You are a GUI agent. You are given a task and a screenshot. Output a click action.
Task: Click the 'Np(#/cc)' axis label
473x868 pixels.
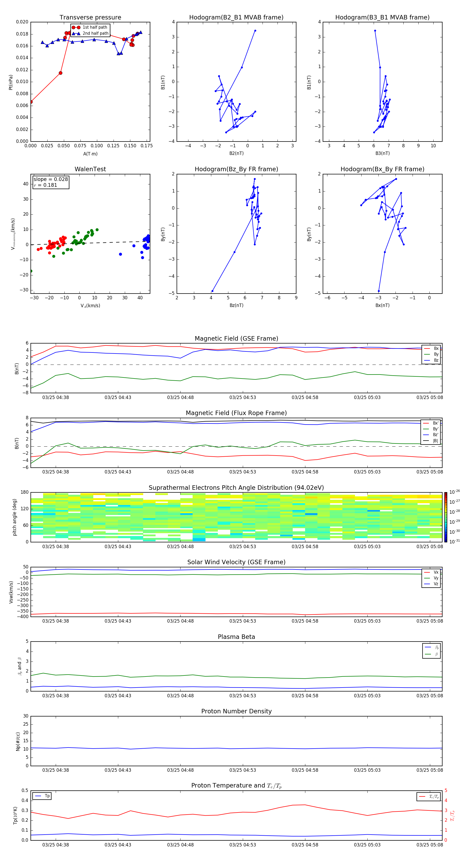tap(18, 741)
